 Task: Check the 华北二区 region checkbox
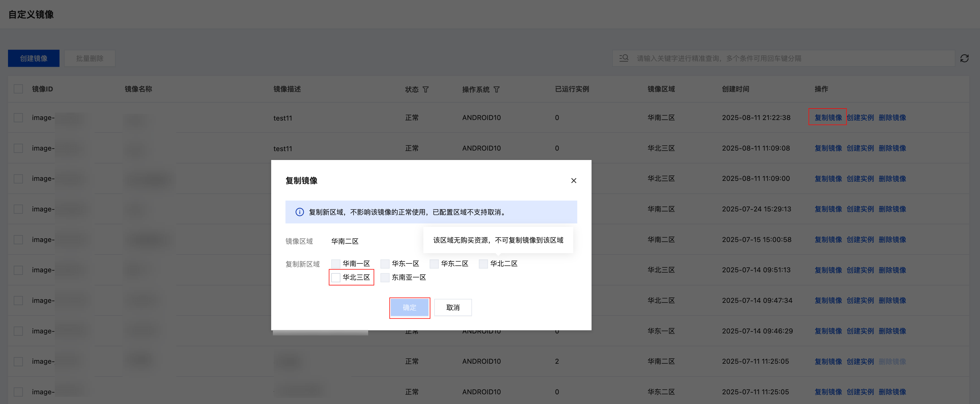tap(483, 264)
